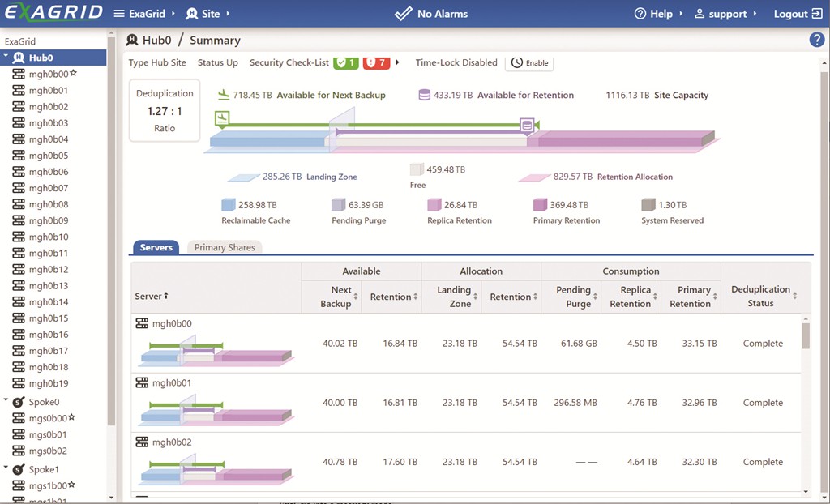
Task: Select mgs1b00 in the tree
Action: point(48,485)
